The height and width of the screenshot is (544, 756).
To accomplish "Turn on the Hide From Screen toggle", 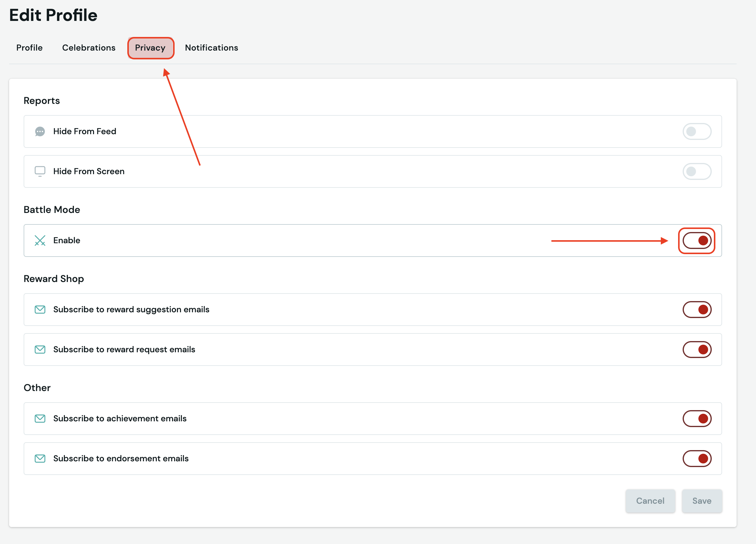I will (697, 171).
